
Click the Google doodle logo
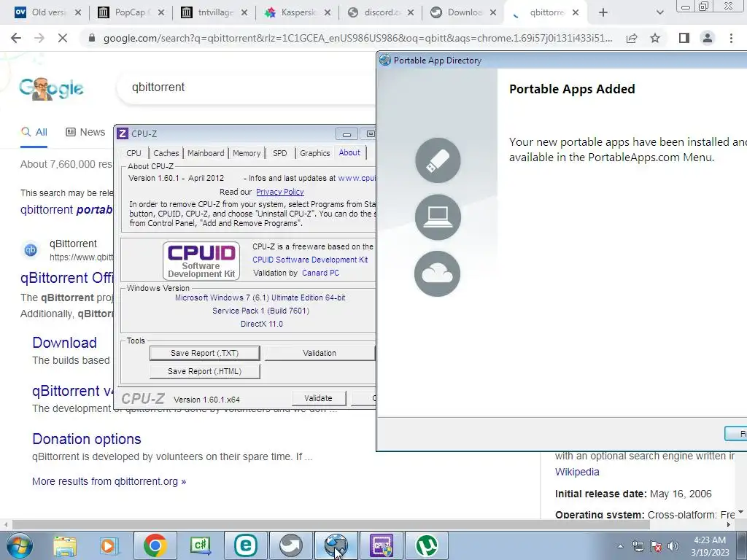52,88
